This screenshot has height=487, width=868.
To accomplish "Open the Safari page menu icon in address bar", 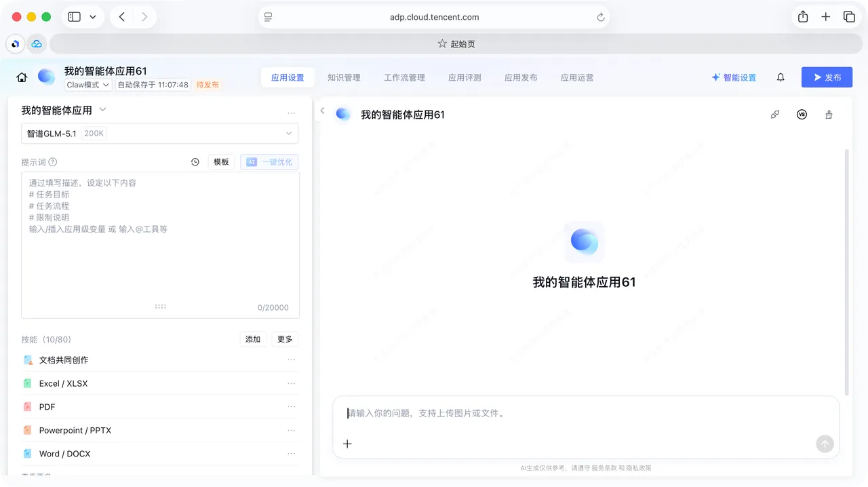I will [269, 18].
